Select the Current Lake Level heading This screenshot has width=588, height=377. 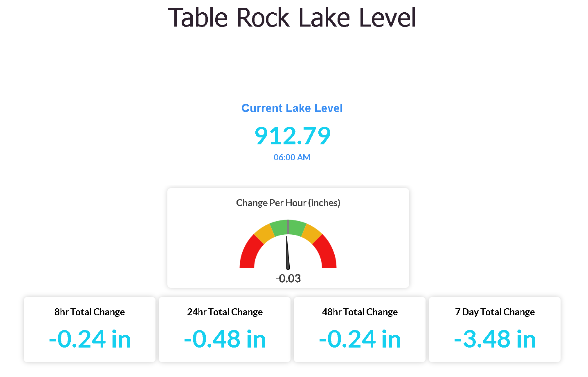tap(292, 108)
